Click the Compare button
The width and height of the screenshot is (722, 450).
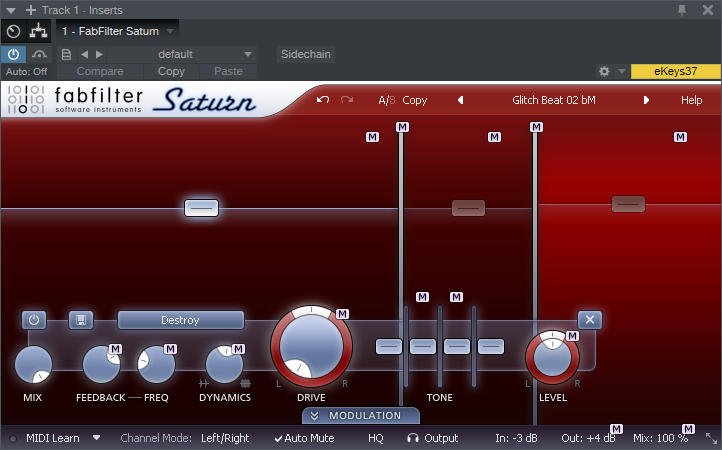tap(100, 71)
